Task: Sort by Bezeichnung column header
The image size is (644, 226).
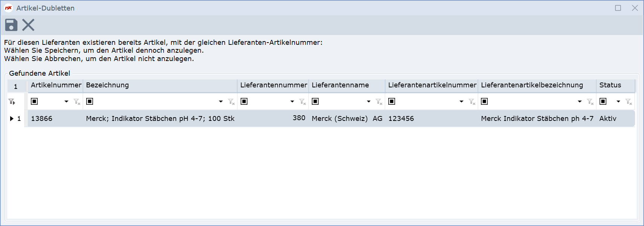Action: pos(160,86)
